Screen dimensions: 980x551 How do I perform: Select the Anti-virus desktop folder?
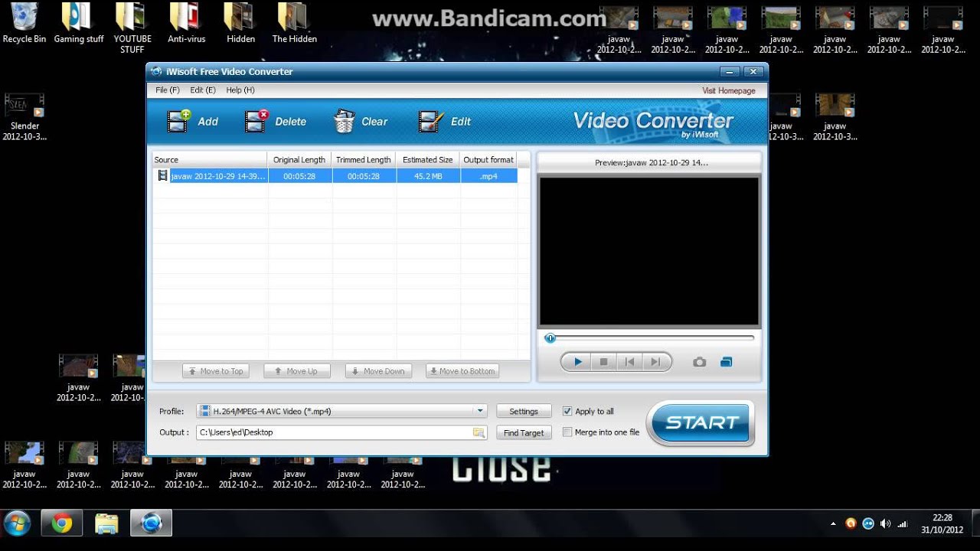click(187, 23)
